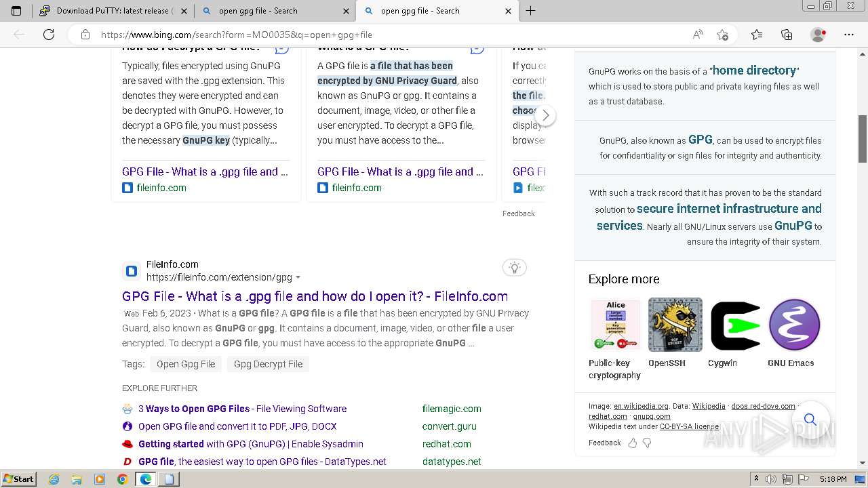Screen dimensions: 868x488
Task: Open File Explorer from the taskbar
Action: 77,479
